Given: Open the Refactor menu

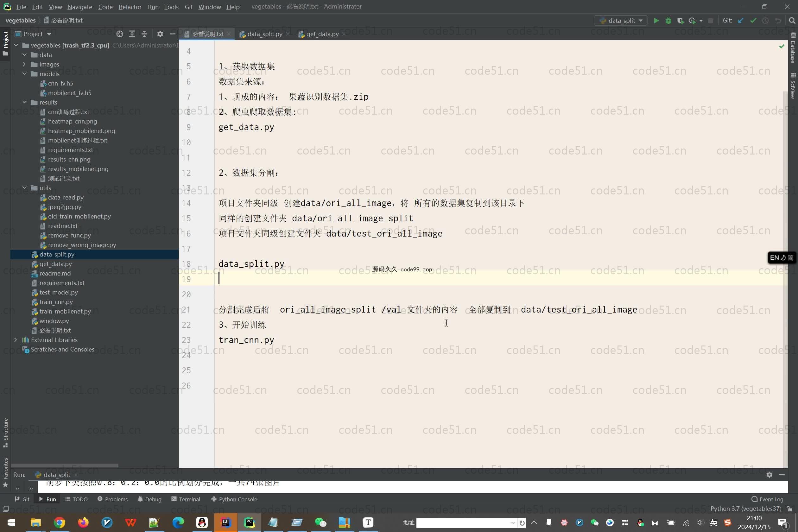Looking at the screenshot, I should click(130, 7).
